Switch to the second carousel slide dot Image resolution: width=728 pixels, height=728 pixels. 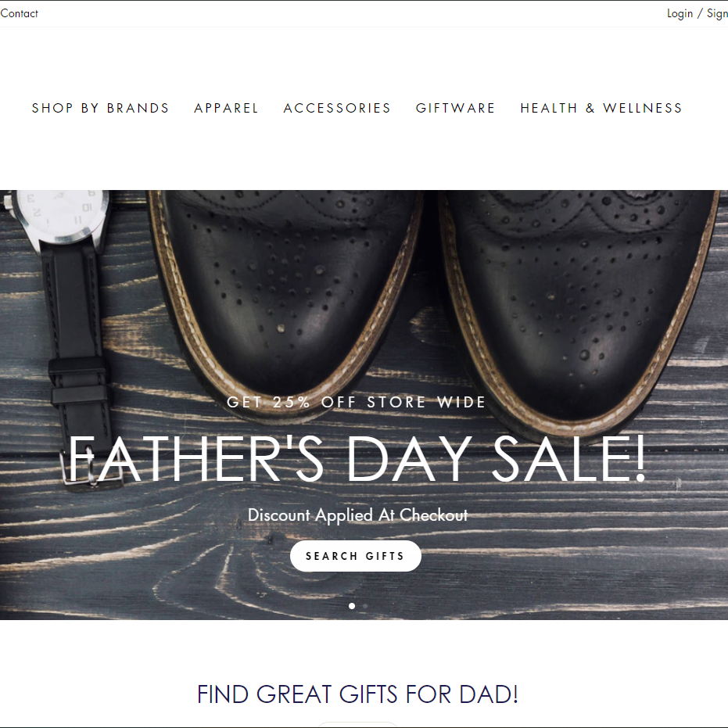pyautogui.click(x=365, y=606)
